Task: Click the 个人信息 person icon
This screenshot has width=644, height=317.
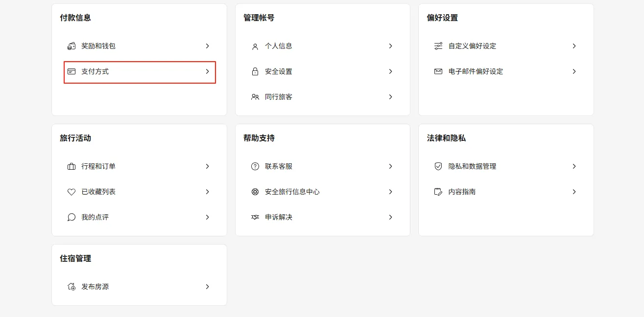Action: coord(255,46)
